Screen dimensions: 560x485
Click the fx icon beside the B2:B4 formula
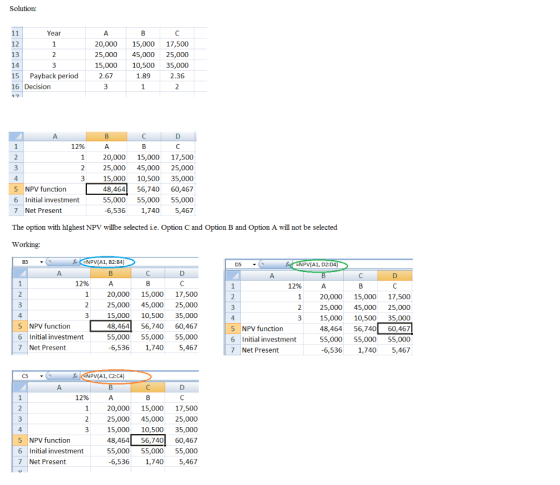coord(75,262)
